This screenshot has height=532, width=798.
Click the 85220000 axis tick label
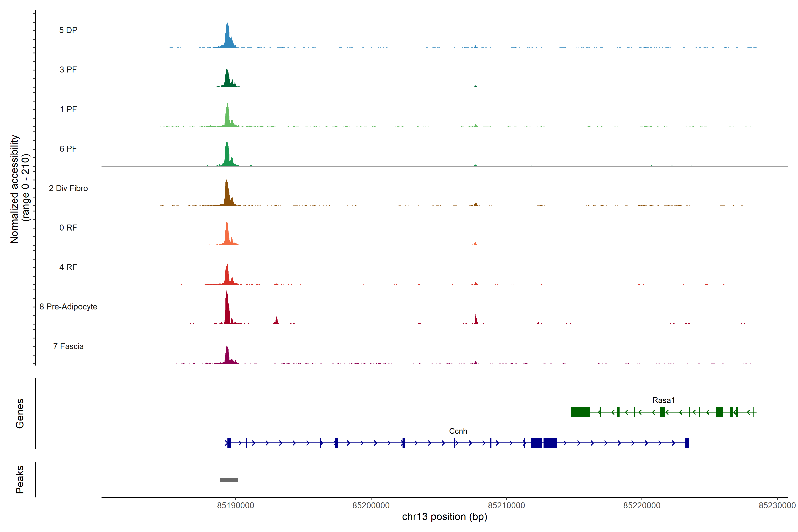click(x=642, y=506)
